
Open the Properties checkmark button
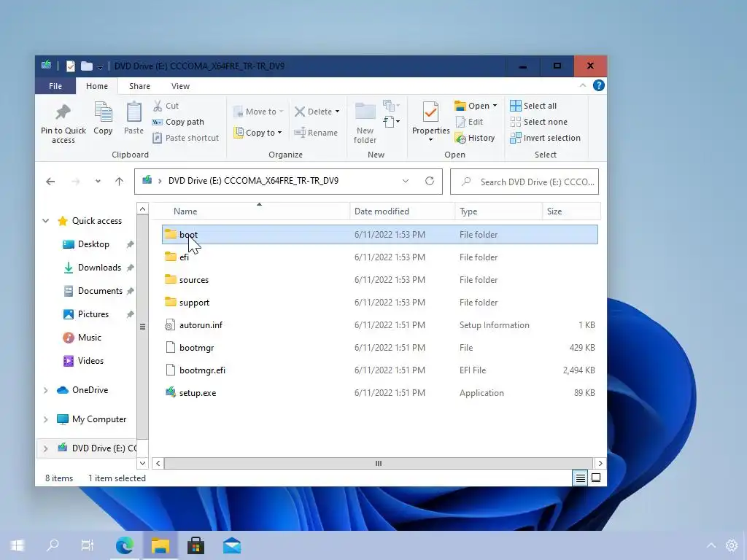click(430, 113)
